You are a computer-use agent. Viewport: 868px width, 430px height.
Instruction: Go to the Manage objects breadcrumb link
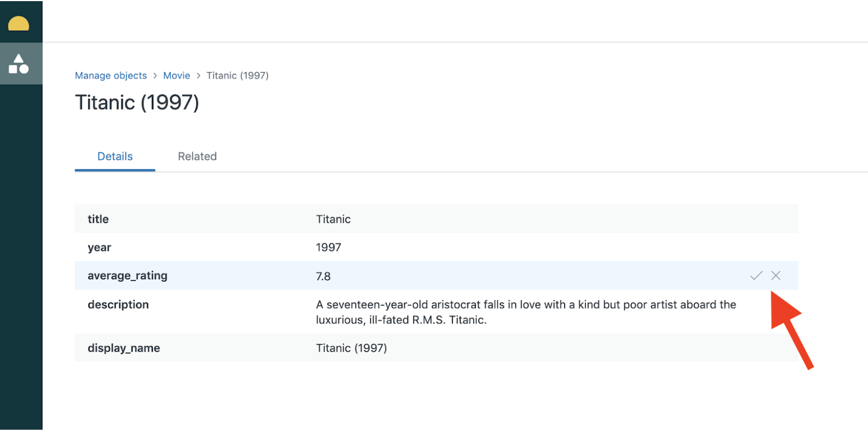[111, 75]
